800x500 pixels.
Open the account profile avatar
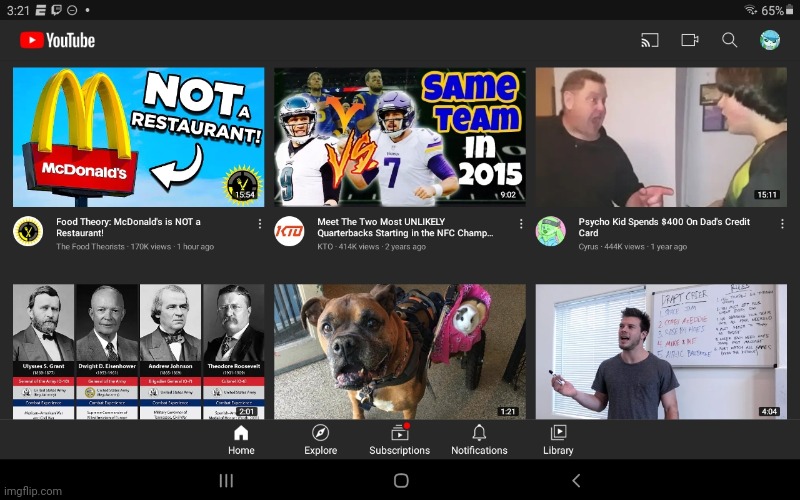click(x=769, y=40)
